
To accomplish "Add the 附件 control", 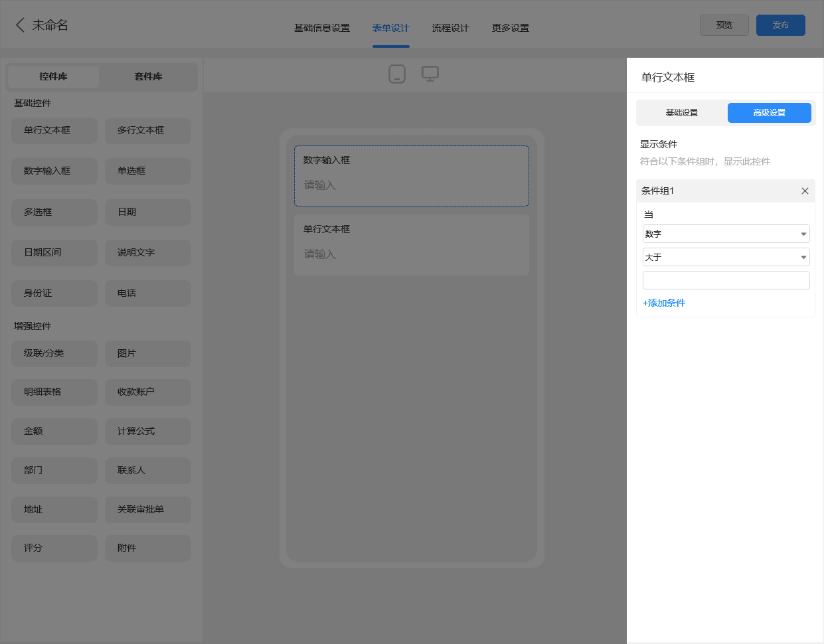I will pyautogui.click(x=148, y=548).
